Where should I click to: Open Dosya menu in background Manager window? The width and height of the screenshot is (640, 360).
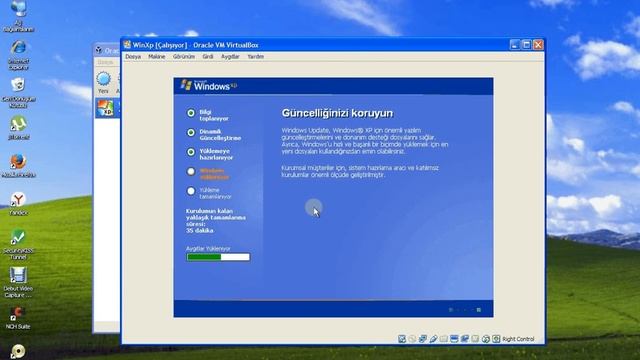pos(105,62)
